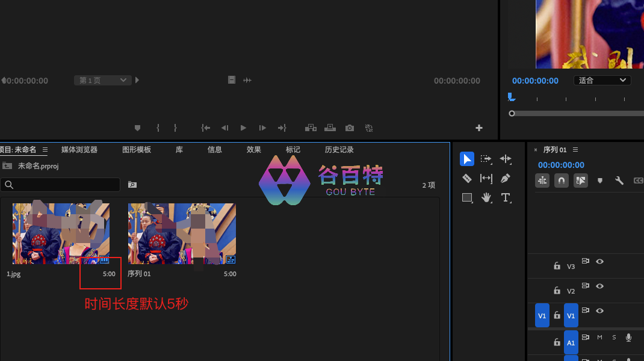
Task: Click the Export Frame camera icon
Action: (349, 128)
